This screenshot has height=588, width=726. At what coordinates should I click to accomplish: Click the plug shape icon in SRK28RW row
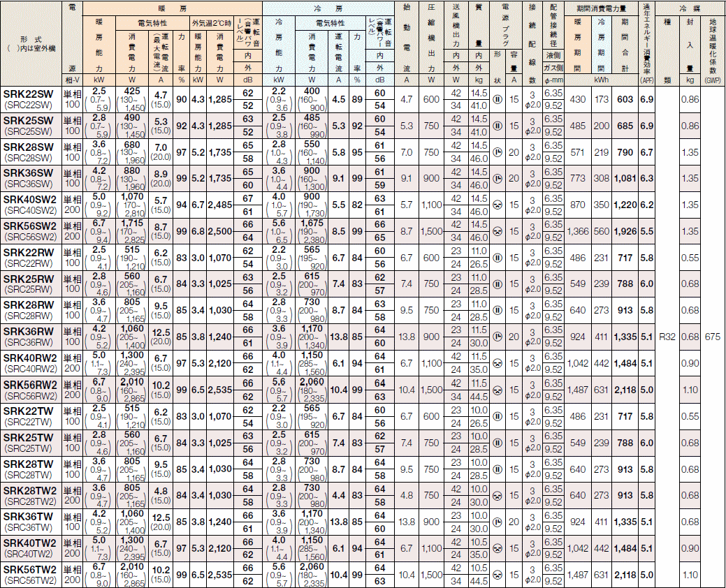pos(498,310)
